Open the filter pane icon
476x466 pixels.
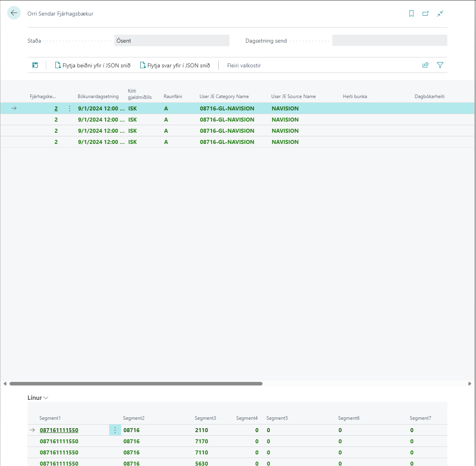pos(440,65)
